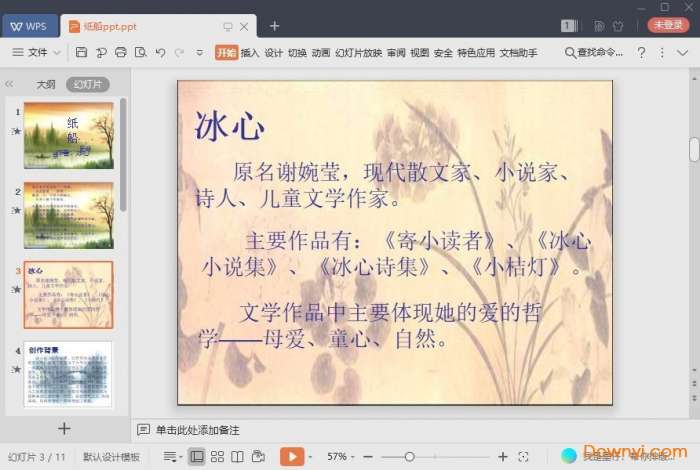Click animation star icon beside slide 1
This screenshot has height=470, width=700.
pyautogui.click(x=17, y=131)
